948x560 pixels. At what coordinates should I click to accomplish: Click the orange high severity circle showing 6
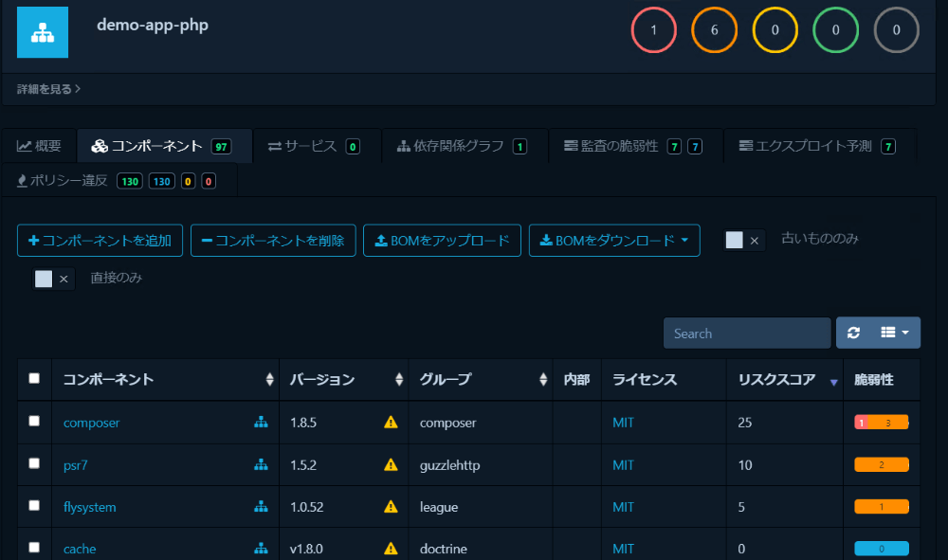tap(715, 30)
